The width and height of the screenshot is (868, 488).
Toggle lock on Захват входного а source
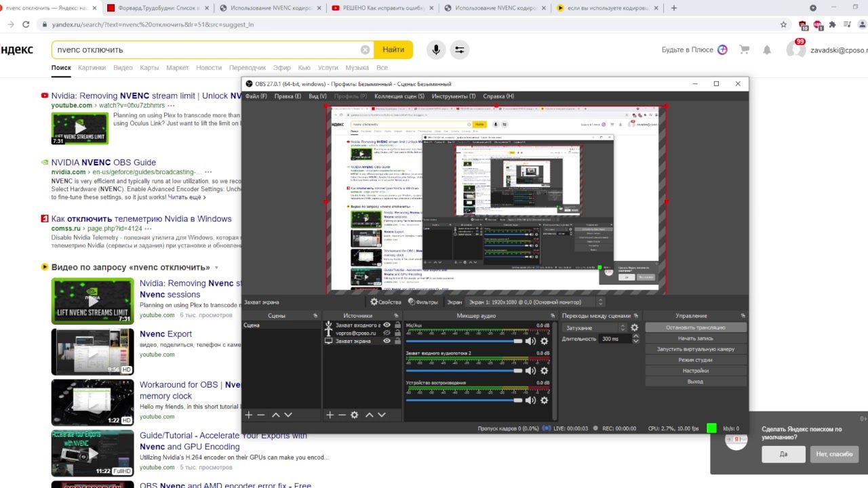pos(397,325)
